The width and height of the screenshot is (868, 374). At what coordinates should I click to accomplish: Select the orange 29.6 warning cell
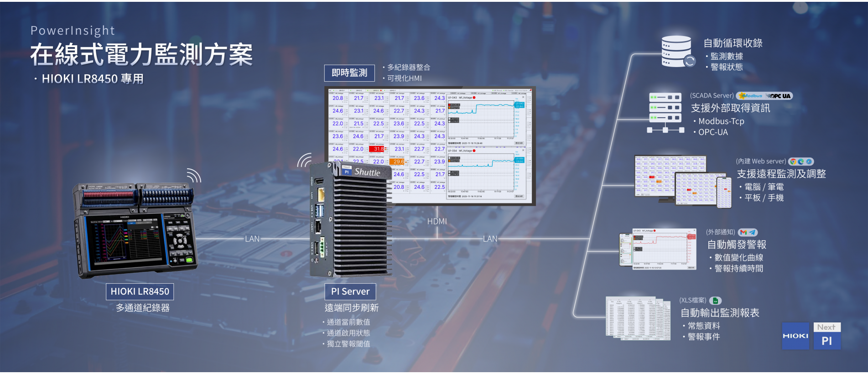(x=398, y=161)
